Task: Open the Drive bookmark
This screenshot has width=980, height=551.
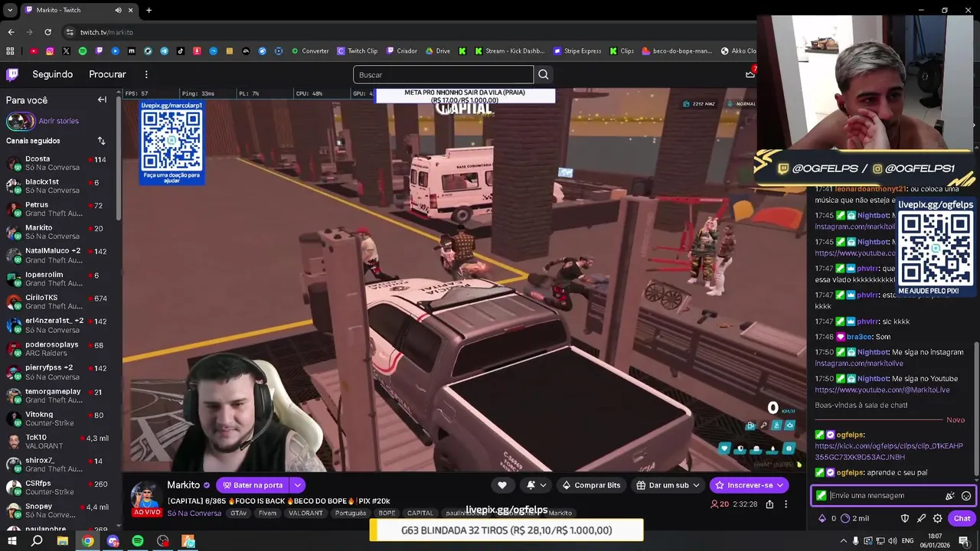Action: click(x=438, y=51)
